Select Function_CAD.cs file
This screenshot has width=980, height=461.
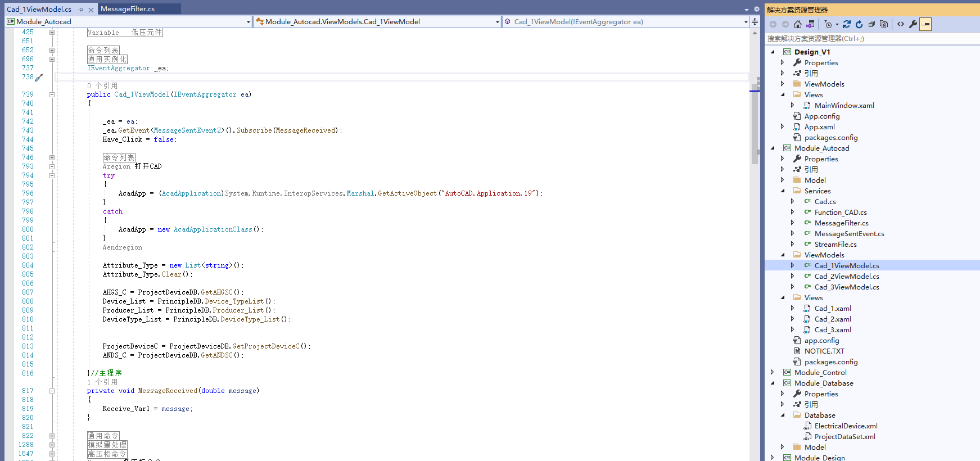pyautogui.click(x=841, y=213)
